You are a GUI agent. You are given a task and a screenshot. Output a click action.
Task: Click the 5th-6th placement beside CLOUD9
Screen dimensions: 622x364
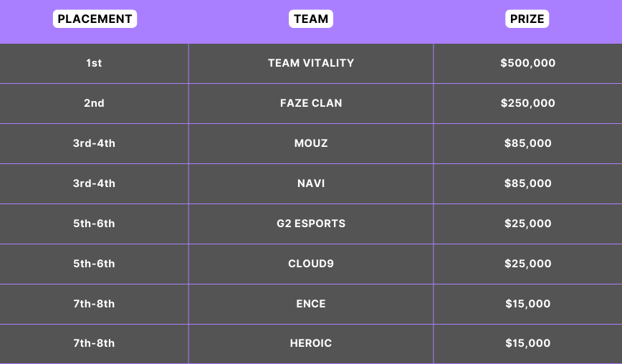[x=94, y=264]
